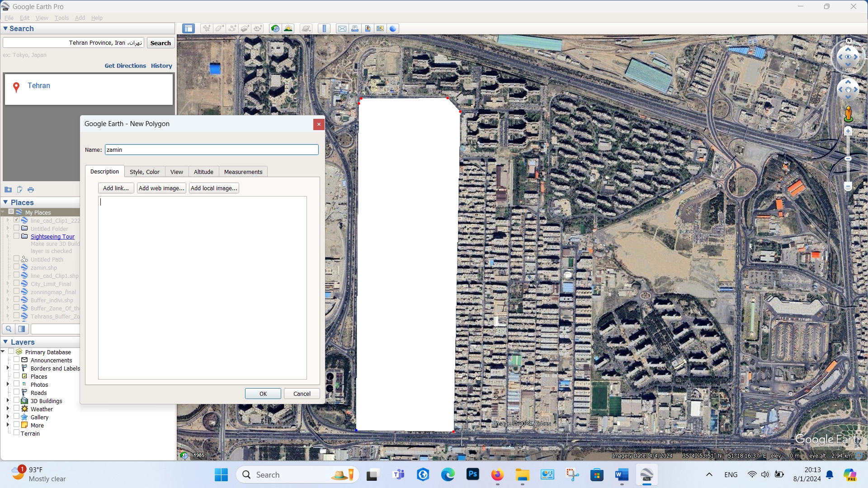
Task: Collapse the Places panel triangle
Action: (x=5, y=202)
